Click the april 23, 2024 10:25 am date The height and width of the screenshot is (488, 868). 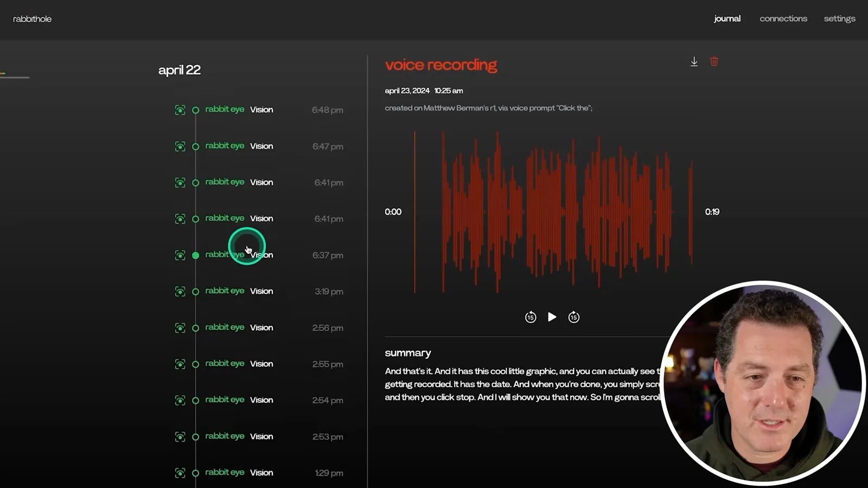[x=424, y=91]
